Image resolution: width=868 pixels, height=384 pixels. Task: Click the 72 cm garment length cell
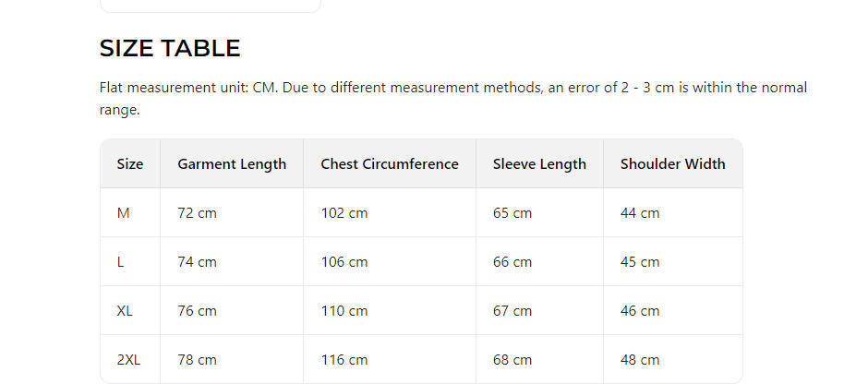[x=197, y=213]
